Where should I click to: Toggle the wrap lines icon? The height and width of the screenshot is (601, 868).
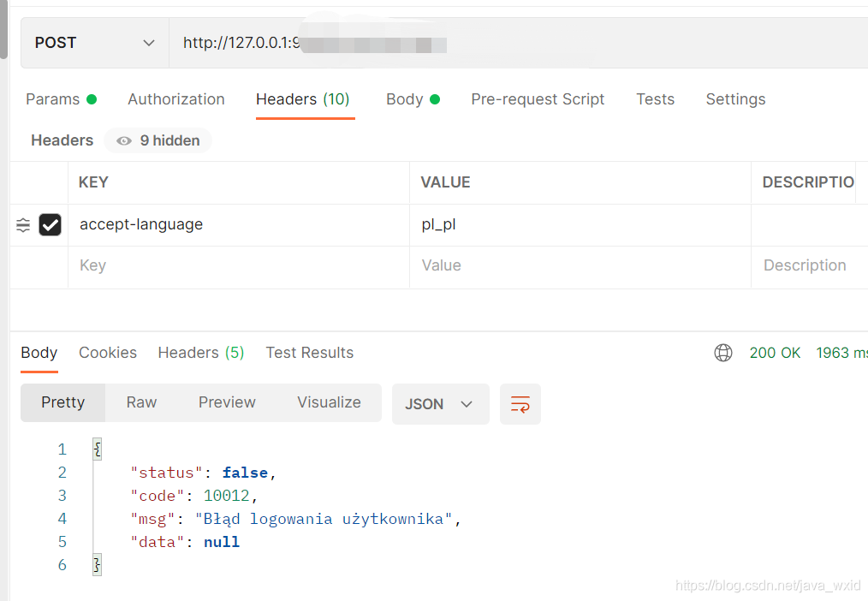[x=520, y=404]
